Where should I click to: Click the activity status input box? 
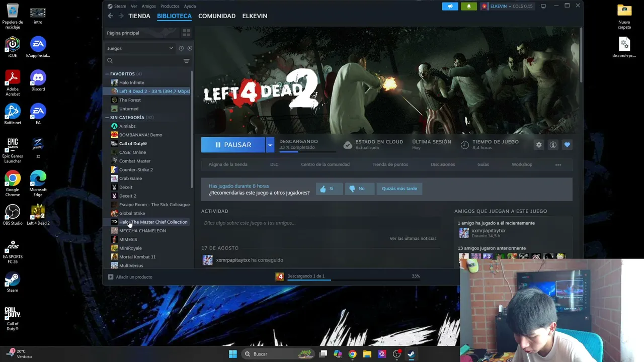tap(320, 223)
